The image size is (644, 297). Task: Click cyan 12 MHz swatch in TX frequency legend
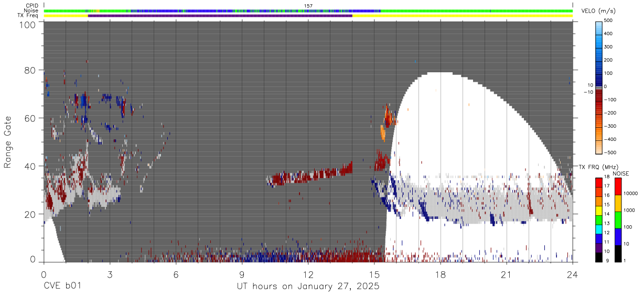point(598,229)
